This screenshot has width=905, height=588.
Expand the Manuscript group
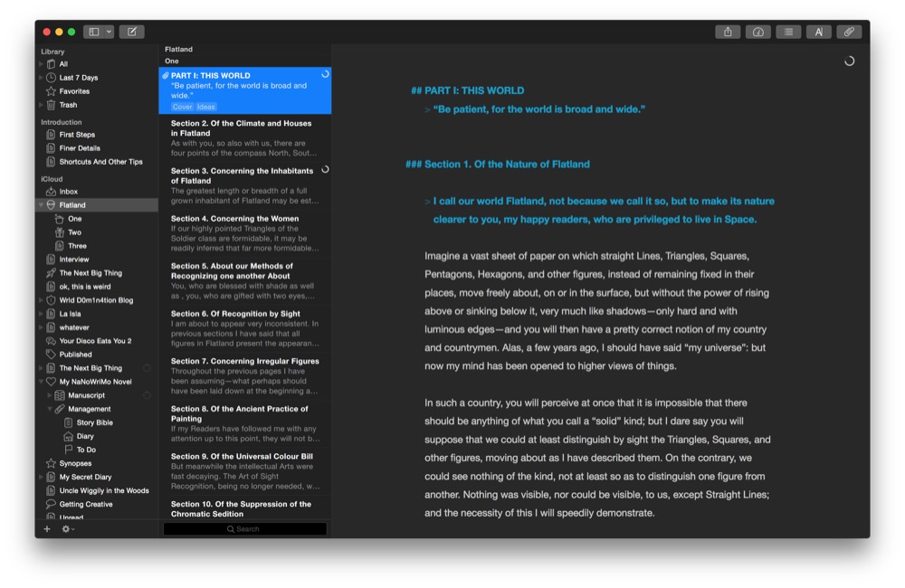50,395
